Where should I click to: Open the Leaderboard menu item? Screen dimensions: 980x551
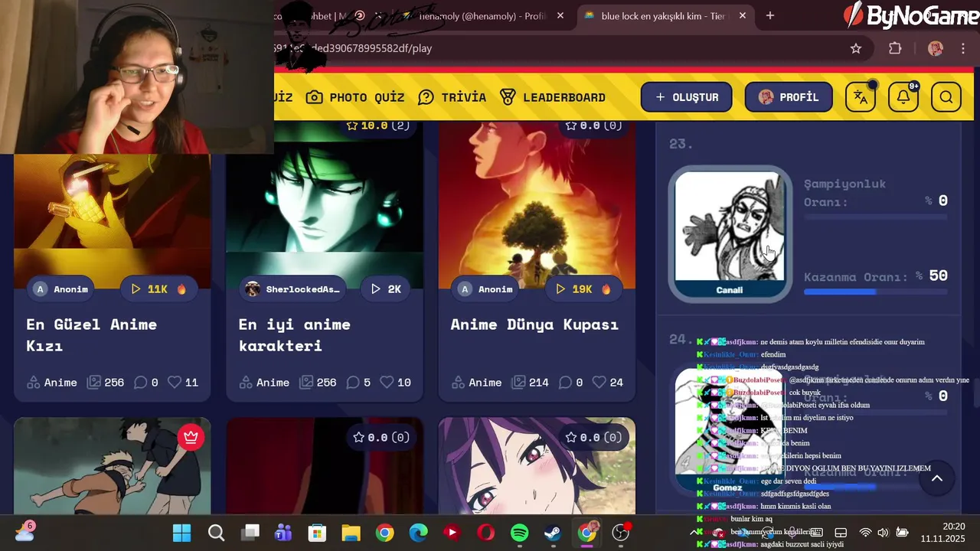pos(553,97)
